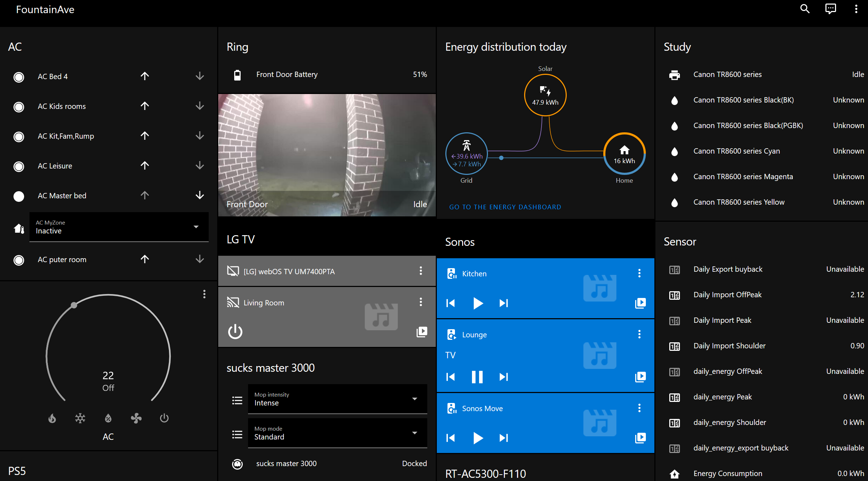Toggle AC Leisure circle icon
Screen dimensions: 868x481
pyautogui.click(x=19, y=166)
